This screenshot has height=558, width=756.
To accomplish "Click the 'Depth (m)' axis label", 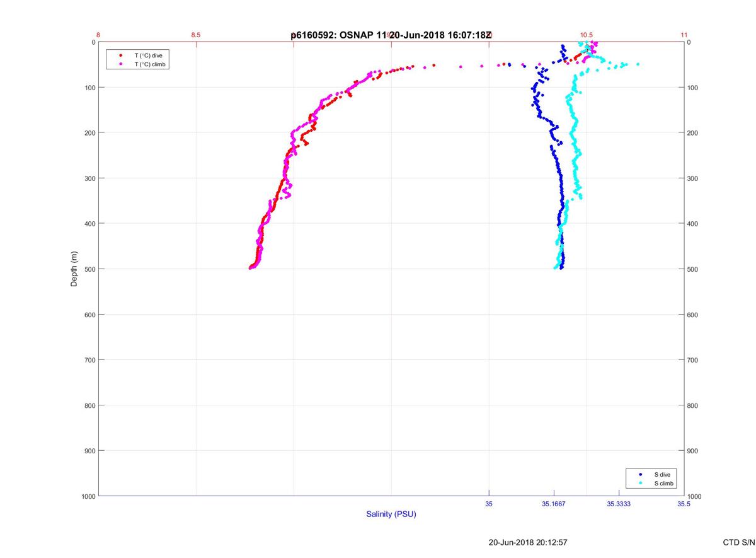I will 74,269.
